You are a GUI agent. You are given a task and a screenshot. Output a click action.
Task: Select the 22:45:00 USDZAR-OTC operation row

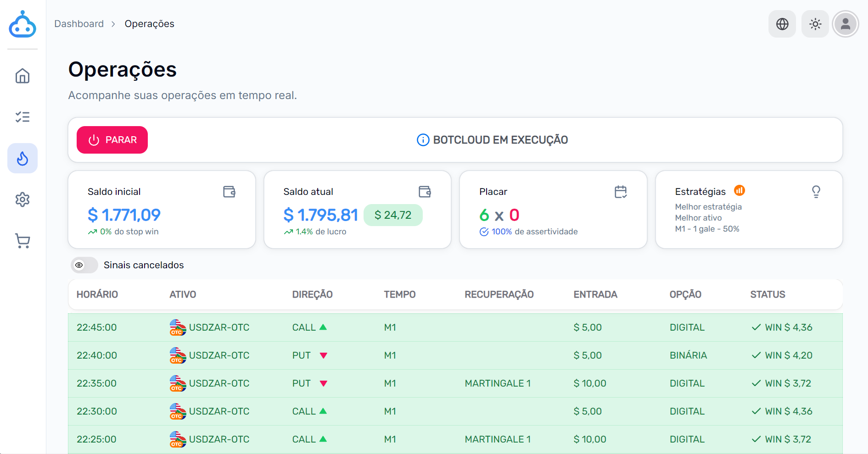tap(455, 327)
